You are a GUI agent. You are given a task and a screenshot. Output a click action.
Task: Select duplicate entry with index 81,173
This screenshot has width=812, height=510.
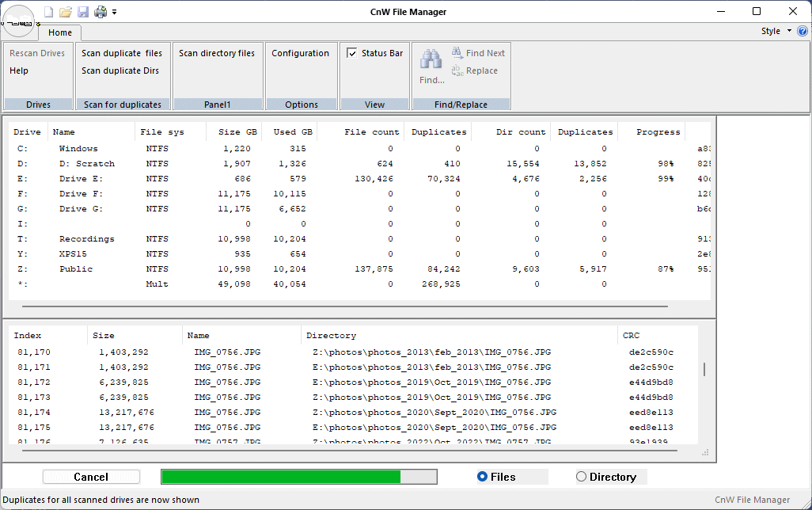pyautogui.click(x=354, y=398)
